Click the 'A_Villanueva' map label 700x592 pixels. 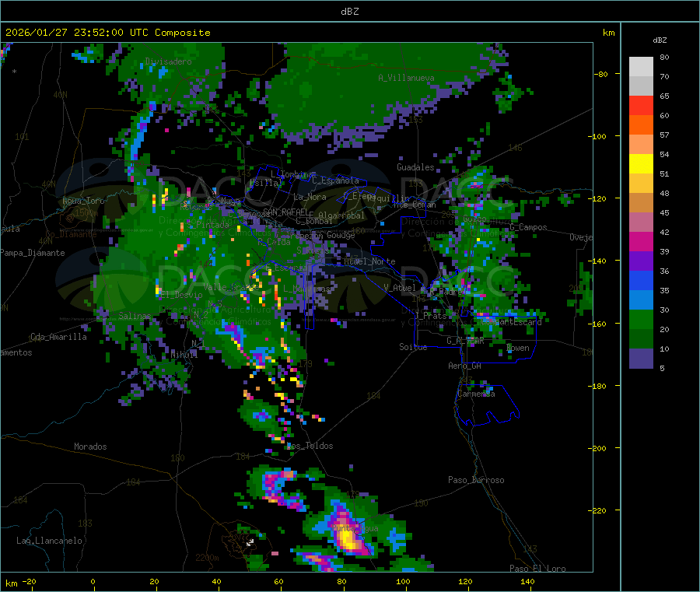point(406,78)
